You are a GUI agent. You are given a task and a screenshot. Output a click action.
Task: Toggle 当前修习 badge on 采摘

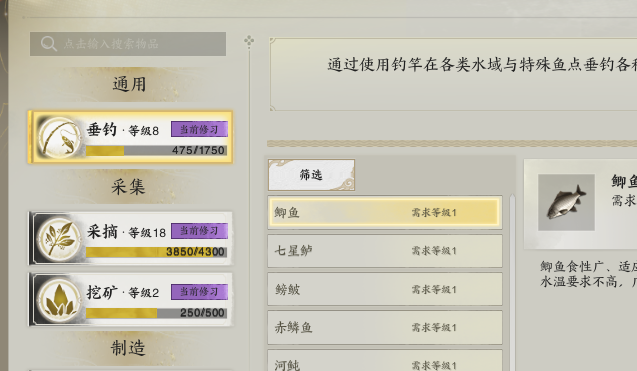(x=199, y=231)
